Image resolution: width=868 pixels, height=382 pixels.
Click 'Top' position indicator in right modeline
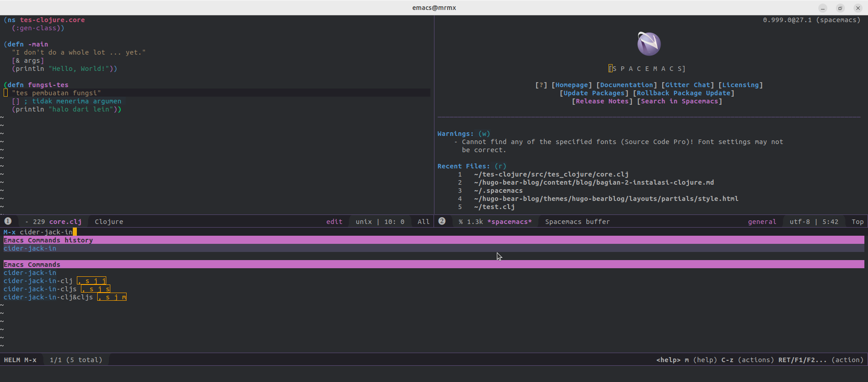(858, 222)
